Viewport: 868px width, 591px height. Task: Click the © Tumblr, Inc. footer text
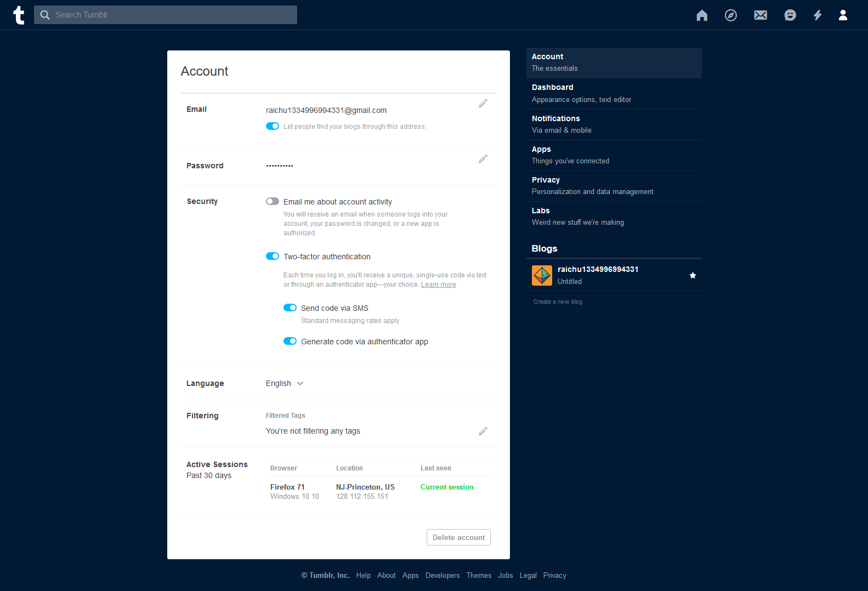pos(326,575)
